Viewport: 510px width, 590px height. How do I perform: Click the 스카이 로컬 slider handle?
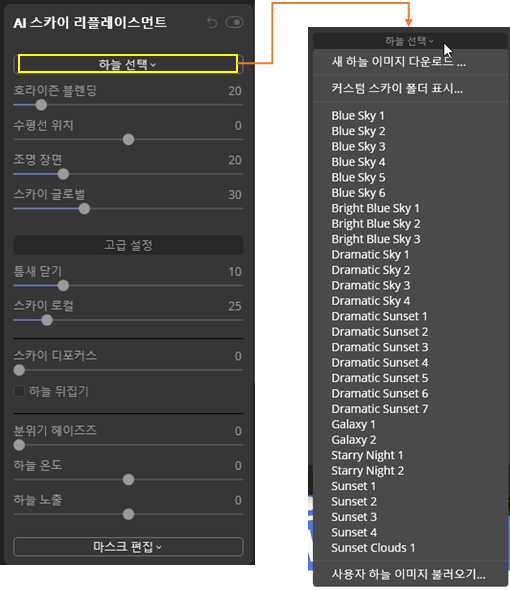coord(47,320)
